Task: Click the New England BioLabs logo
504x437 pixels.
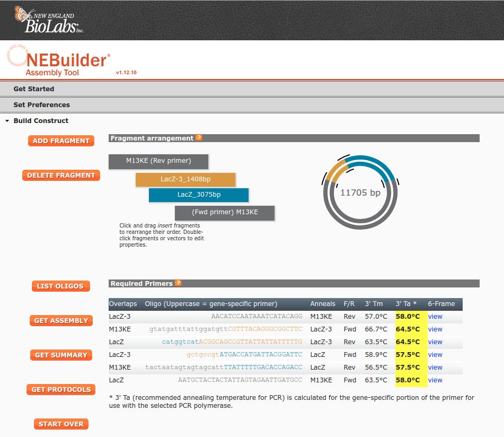Action: 49,20
